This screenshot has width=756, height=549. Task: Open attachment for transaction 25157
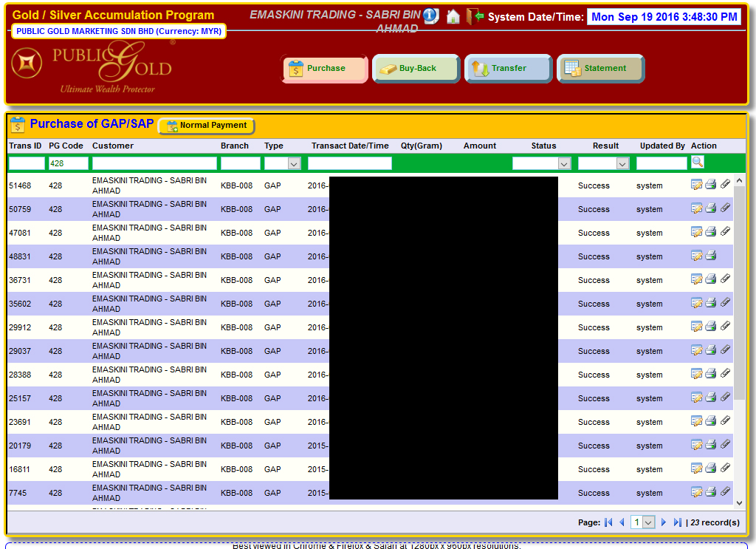(x=725, y=397)
